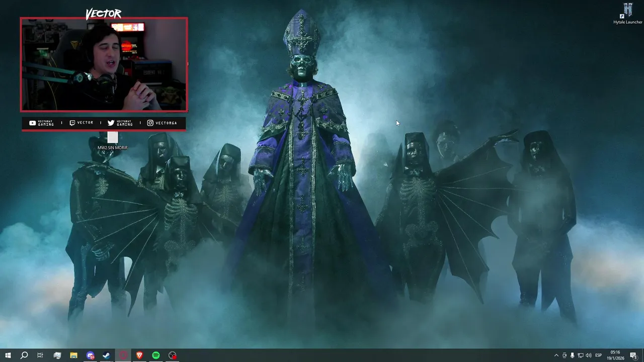Click the Meet Now camera tray icon
Image resolution: width=644 pixels, height=362 pixels.
tap(565, 355)
